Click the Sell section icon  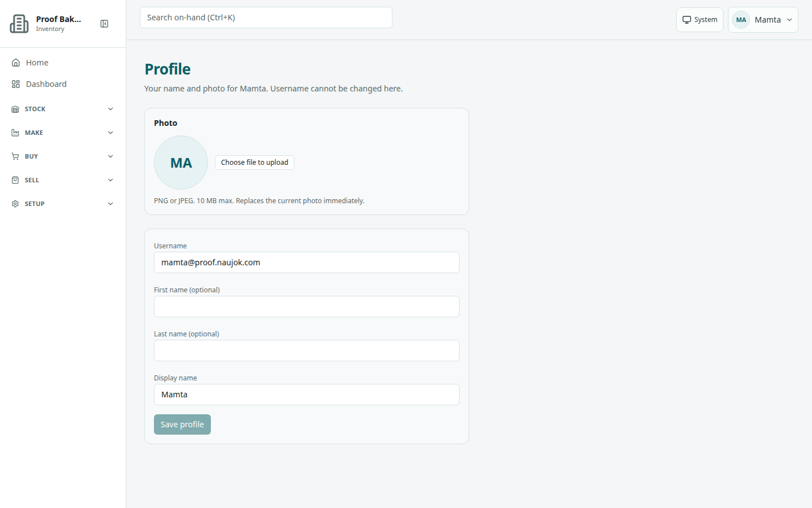(x=15, y=180)
